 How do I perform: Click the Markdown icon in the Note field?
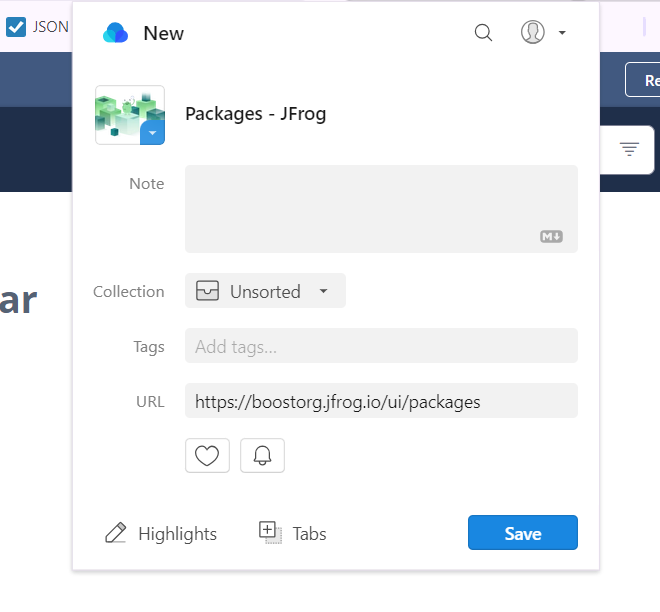tap(551, 237)
